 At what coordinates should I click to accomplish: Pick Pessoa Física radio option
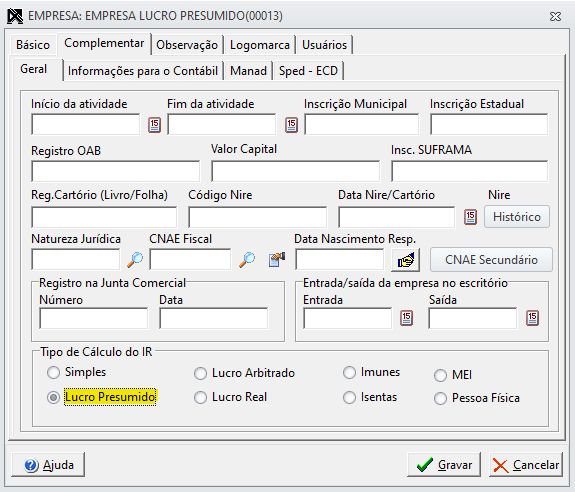pyautogui.click(x=440, y=399)
